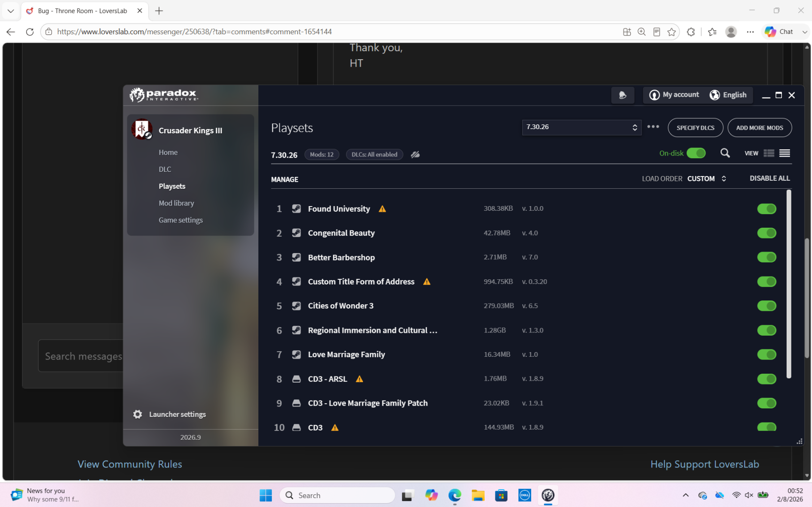Open the browser profile avatar

coord(731,32)
